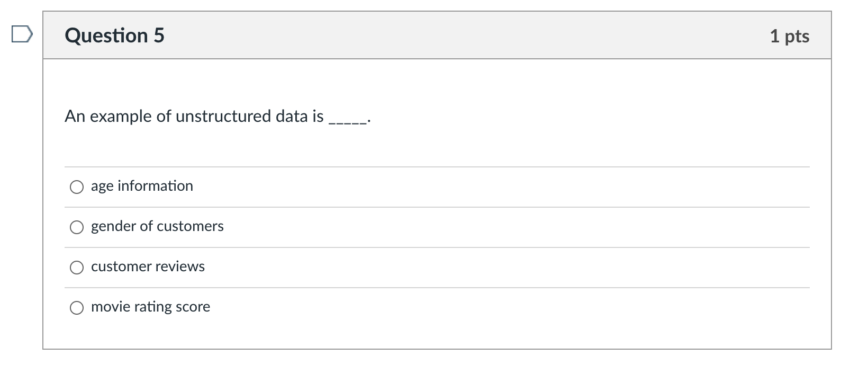Click the 'customer reviews' answer text
868x373 pixels.
(x=148, y=267)
